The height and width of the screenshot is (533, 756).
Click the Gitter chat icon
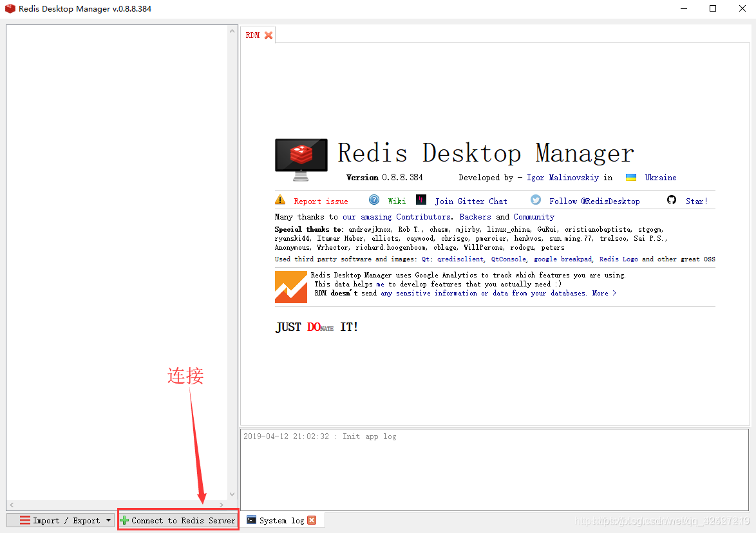click(421, 200)
